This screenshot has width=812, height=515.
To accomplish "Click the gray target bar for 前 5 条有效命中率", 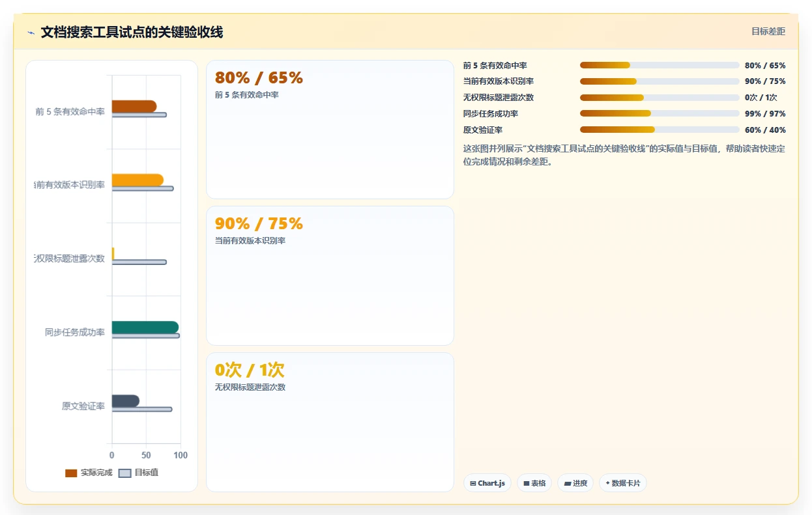I will [139, 115].
